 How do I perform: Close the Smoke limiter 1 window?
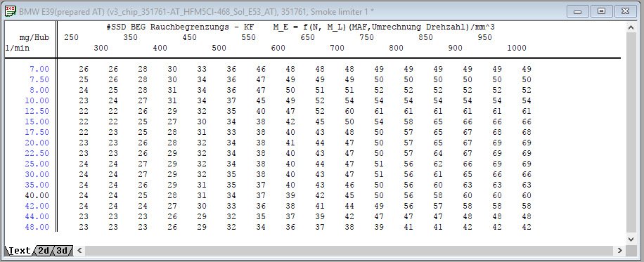coord(626,11)
